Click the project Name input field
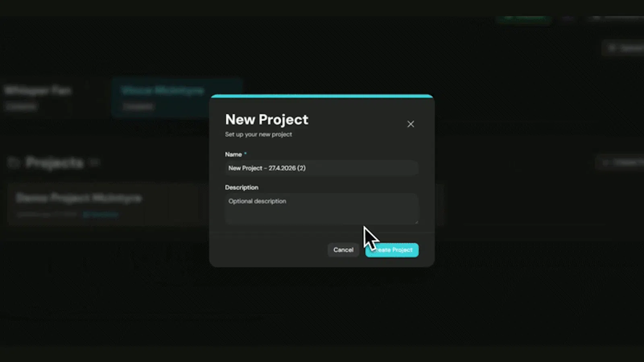This screenshot has height=362, width=644. point(322,168)
